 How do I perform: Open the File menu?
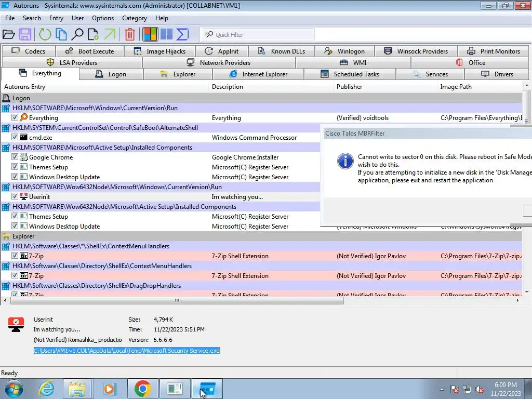tap(10, 18)
